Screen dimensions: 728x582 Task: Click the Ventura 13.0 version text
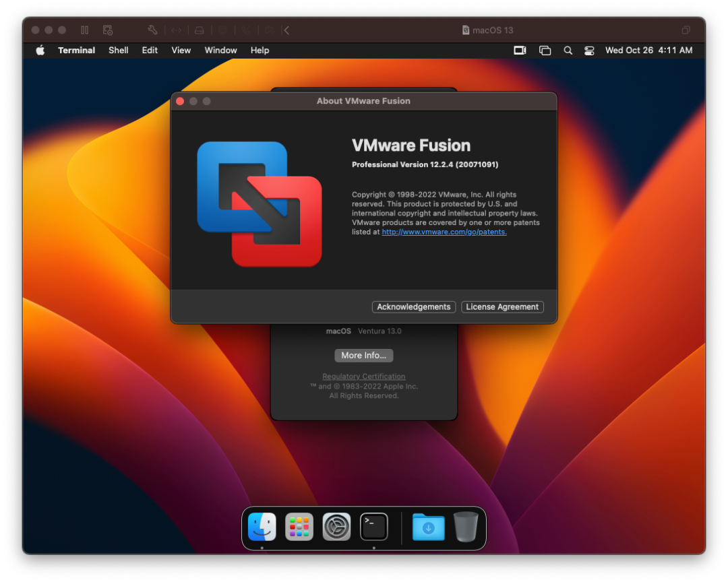(x=380, y=331)
